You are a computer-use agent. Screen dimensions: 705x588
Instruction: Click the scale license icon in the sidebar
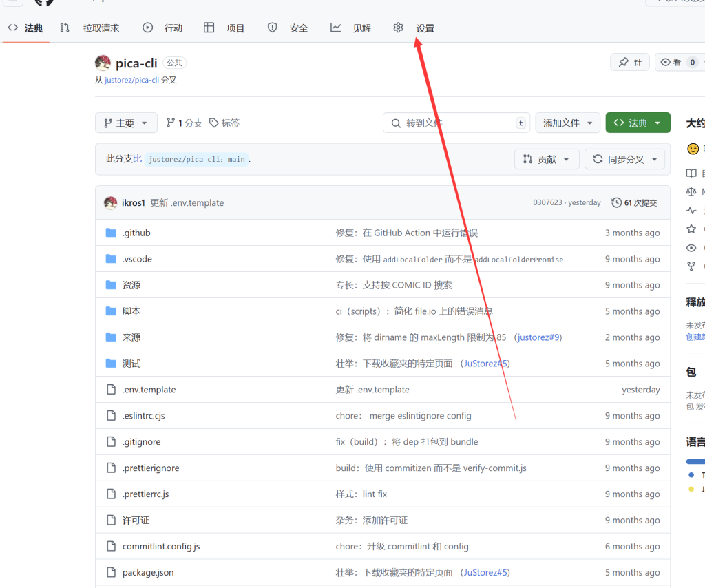pyautogui.click(x=691, y=191)
